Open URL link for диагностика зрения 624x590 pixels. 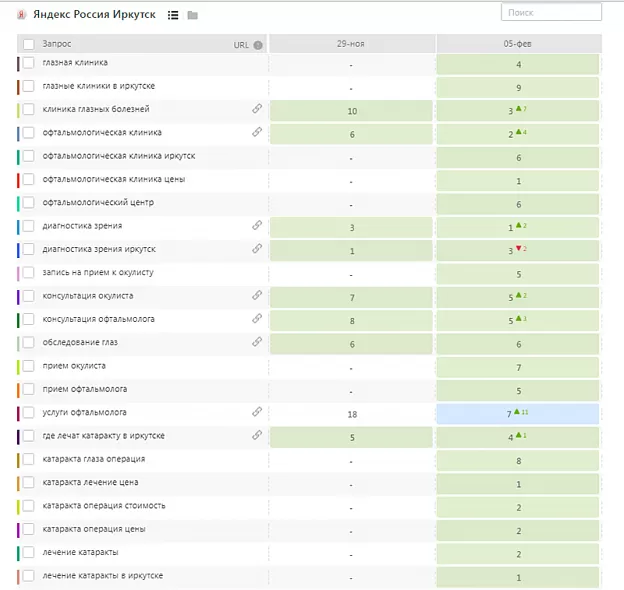click(257, 226)
